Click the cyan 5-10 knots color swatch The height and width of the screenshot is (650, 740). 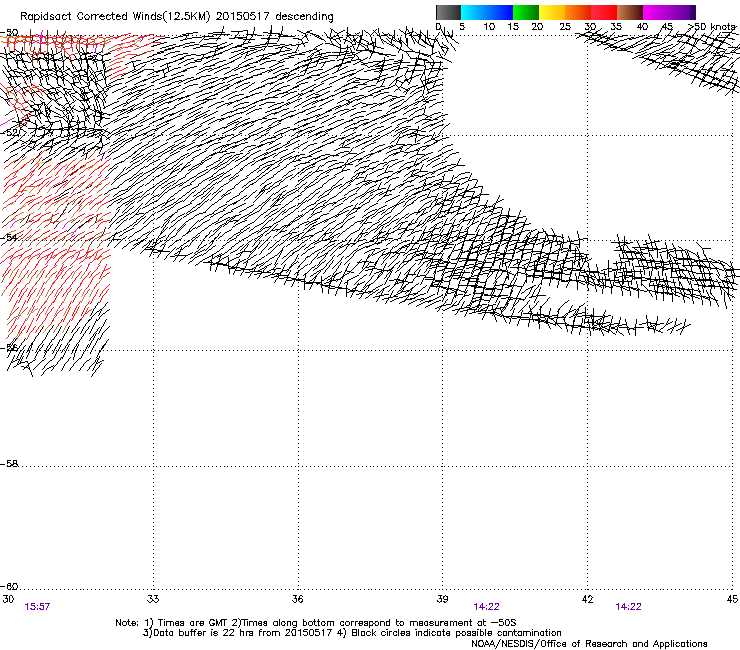pyautogui.click(x=474, y=12)
